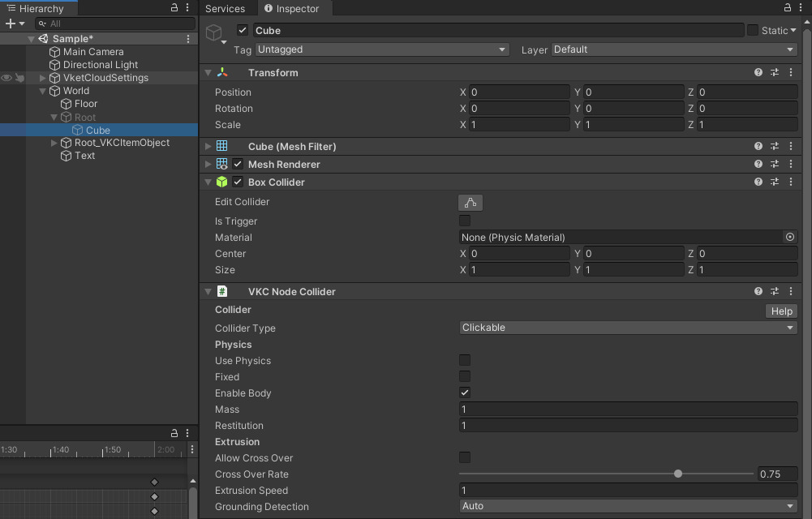This screenshot has height=519, width=812.
Task: Toggle the Is Trigger checkbox
Action: click(465, 221)
